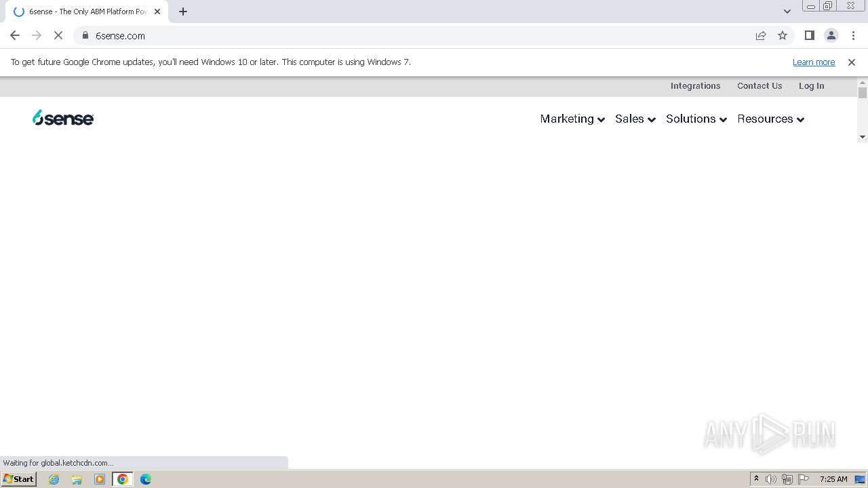Expand the Marketing menu

pos(572,119)
